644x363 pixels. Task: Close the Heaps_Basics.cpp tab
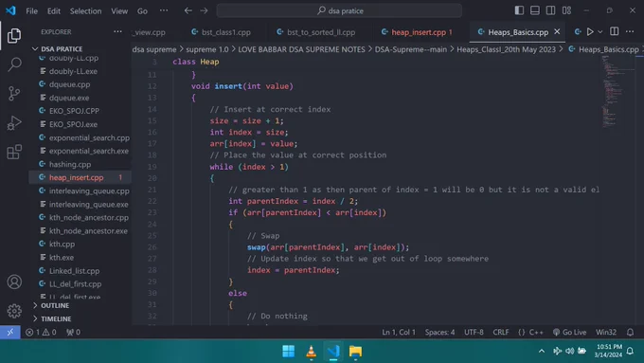click(x=557, y=31)
